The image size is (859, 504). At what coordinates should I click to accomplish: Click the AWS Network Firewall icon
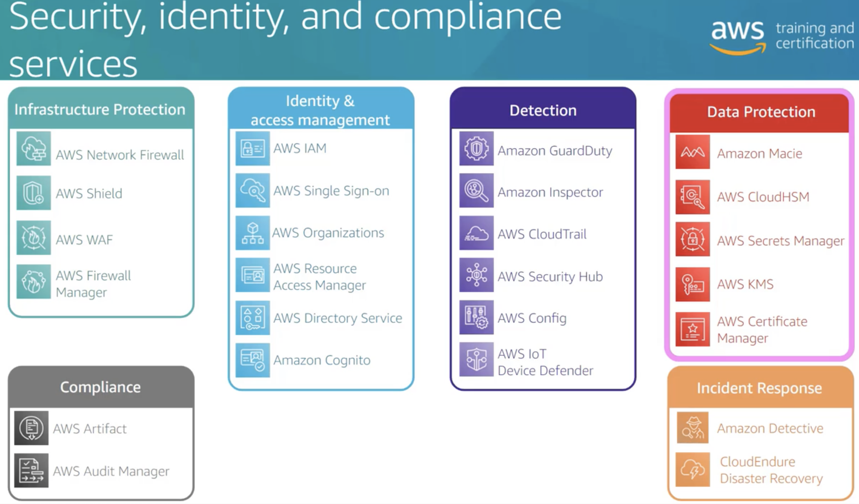coord(34,148)
